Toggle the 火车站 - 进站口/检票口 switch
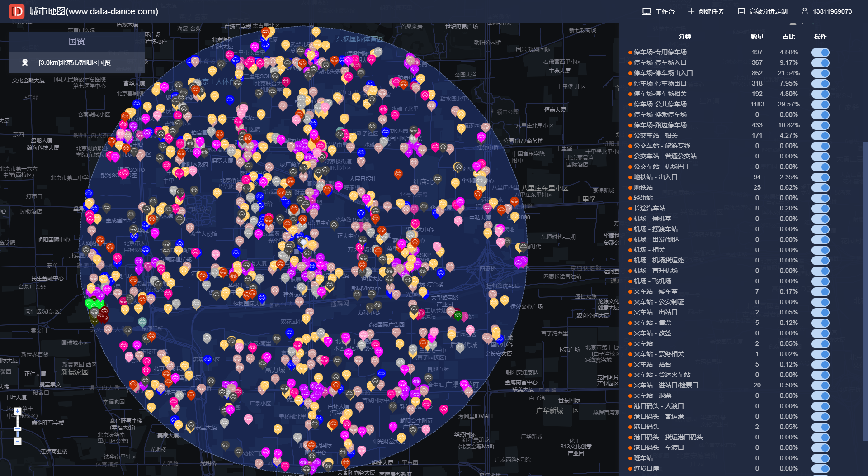 point(820,385)
